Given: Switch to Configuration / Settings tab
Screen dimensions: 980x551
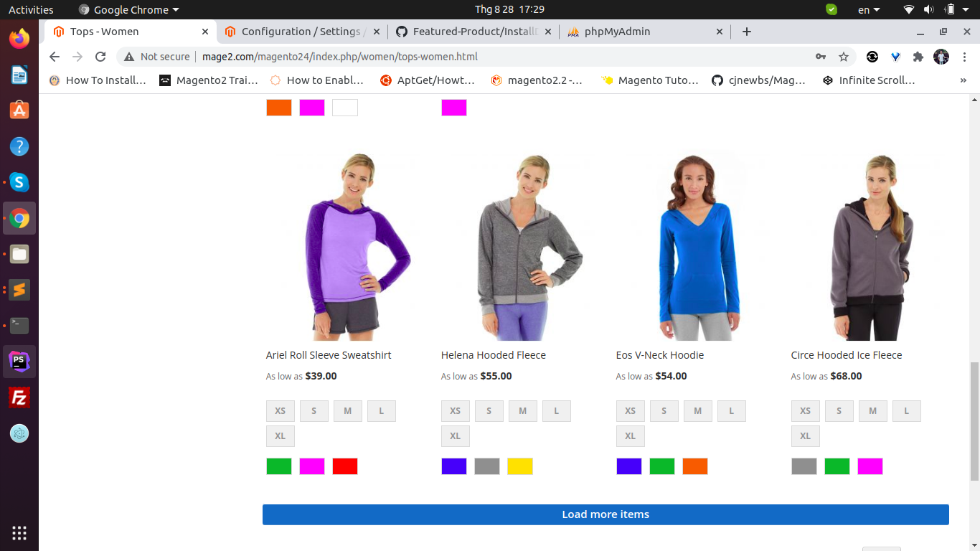Looking at the screenshot, I should click(301, 32).
